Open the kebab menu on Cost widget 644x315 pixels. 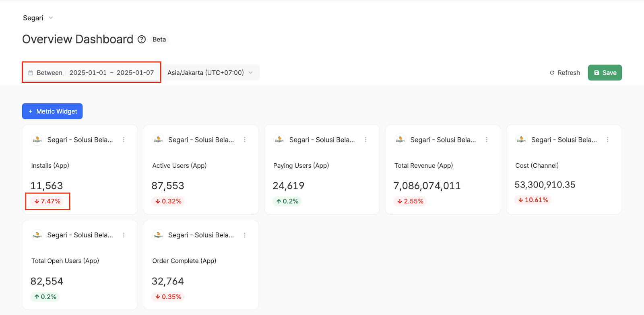607,140
